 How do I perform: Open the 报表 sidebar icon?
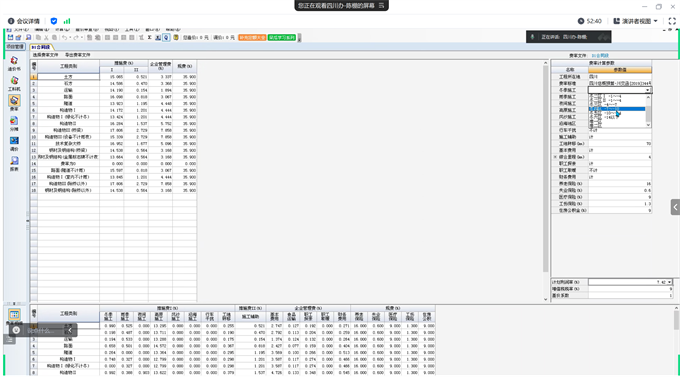pyautogui.click(x=14, y=163)
